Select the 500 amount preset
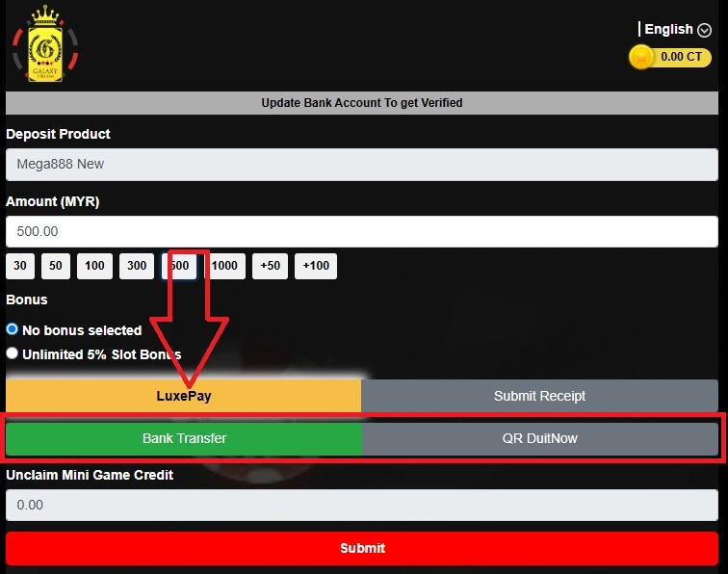The image size is (728, 574). [x=179, y=266]
